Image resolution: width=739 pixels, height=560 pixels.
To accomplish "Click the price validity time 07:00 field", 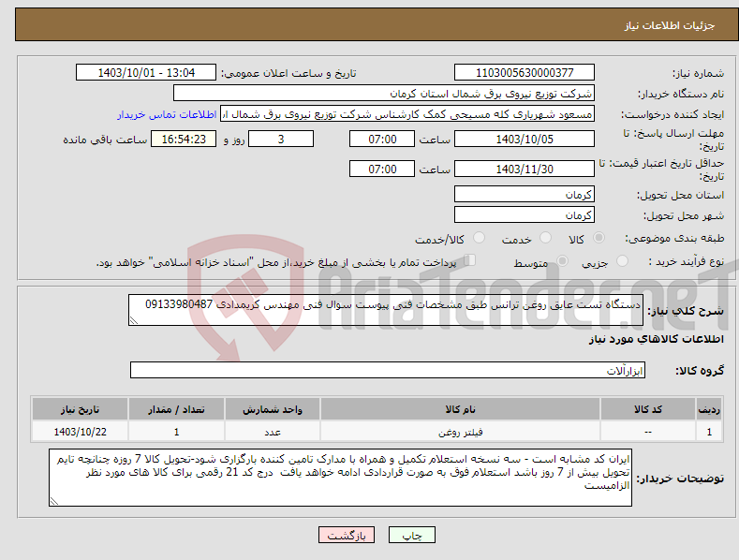I will (x=382, y=169).
